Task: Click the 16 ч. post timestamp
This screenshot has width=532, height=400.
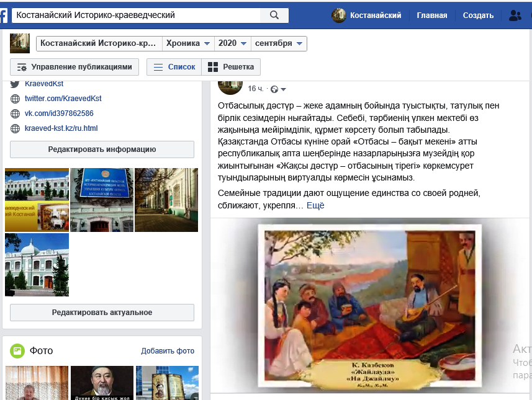Action: (256, 89)
